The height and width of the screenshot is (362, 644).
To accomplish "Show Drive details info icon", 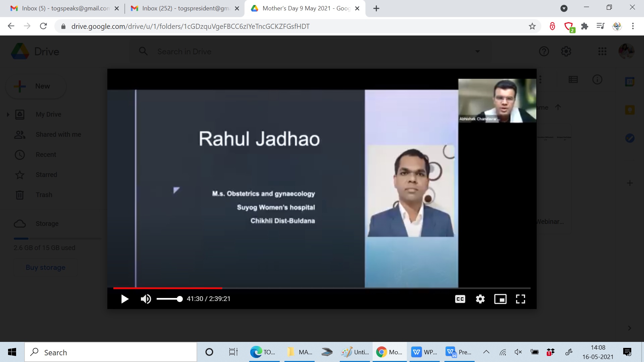I will [x=597, y=79].
